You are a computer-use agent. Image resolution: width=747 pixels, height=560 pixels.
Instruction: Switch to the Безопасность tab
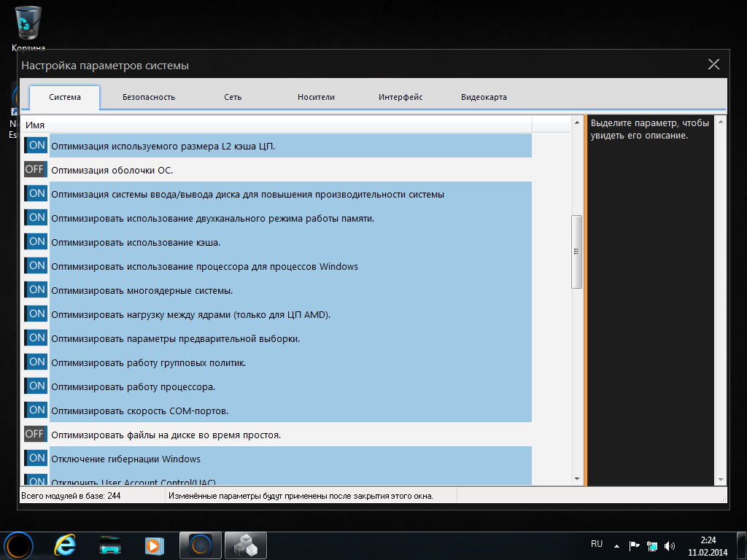149,97
